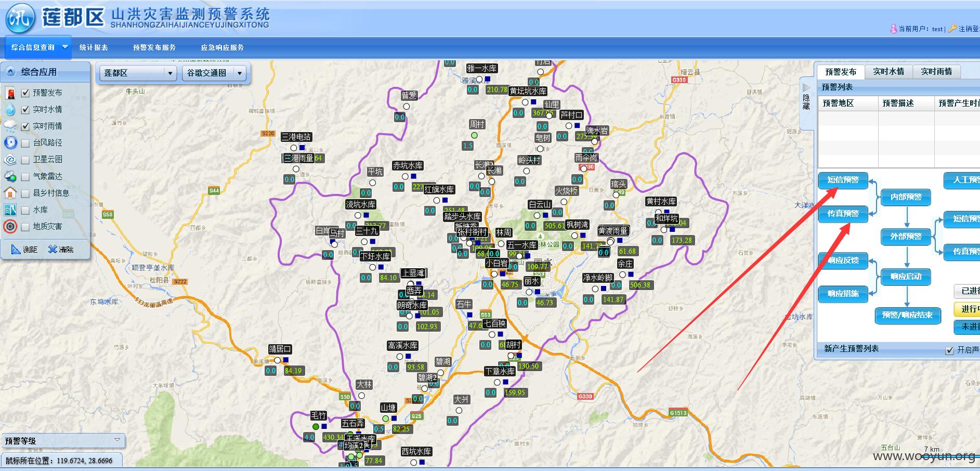980x471 pixels.
Task: Click the 毛竹 dark green station marker
Action: click(x=316, y=426)
